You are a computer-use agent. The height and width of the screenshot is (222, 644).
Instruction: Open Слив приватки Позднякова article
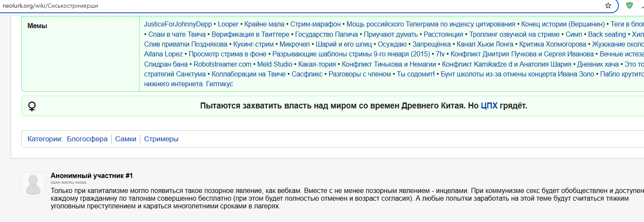pyautogui.click(x=186, y=45)
